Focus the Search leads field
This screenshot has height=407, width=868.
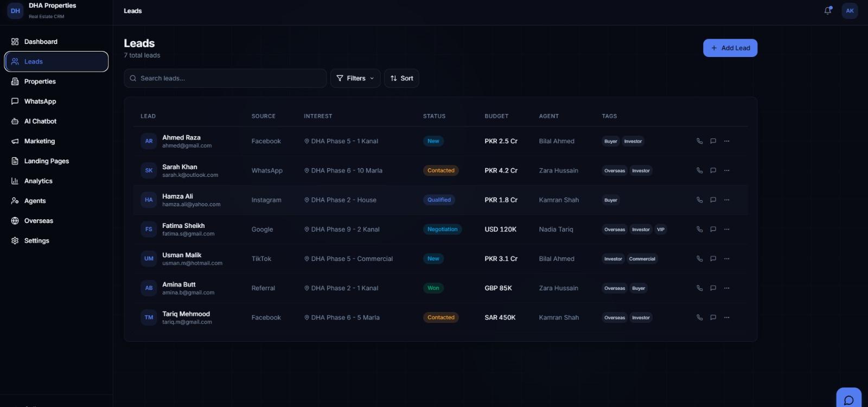click(225, 78)
